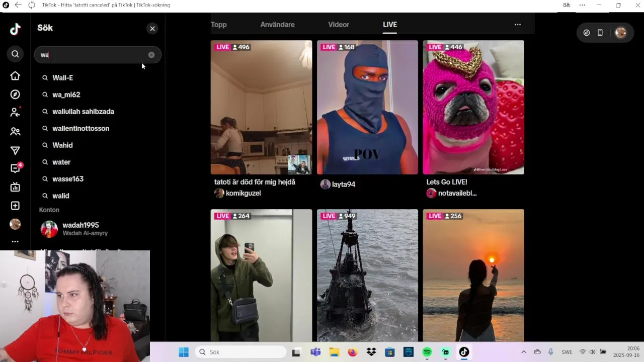Open the layta94 profile link
The image size is (644, 362).
[338, 185]
